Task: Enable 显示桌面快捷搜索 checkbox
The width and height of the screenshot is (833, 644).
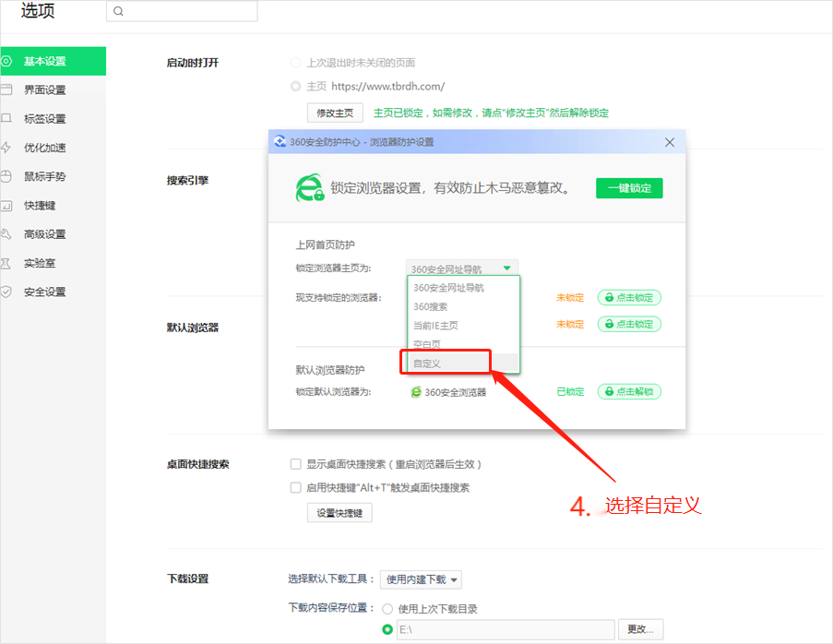Action: coord(296,464)
